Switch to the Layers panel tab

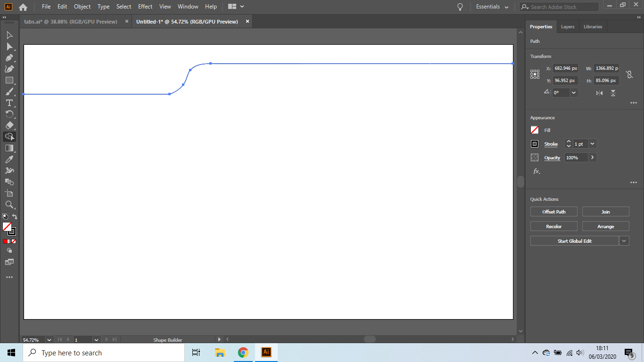click(567, 26)
